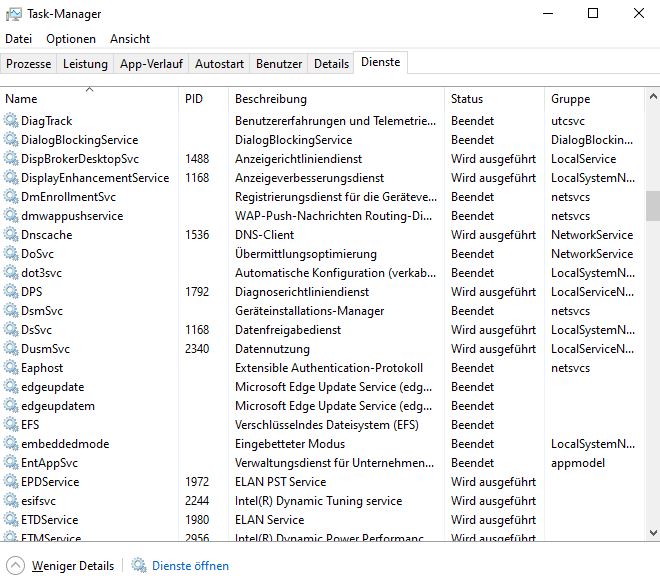Image resolution: width=660 pixels, height=576 pixels.
Task: Click the vertical scrollbar thumb
Action: [x=653, y=206]
